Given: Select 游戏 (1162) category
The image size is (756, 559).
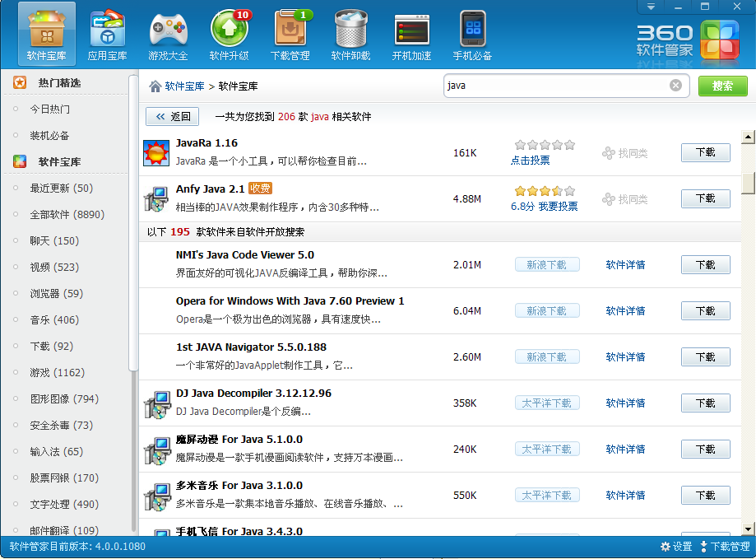Looking at the screenshot, I should pos(57,372).
